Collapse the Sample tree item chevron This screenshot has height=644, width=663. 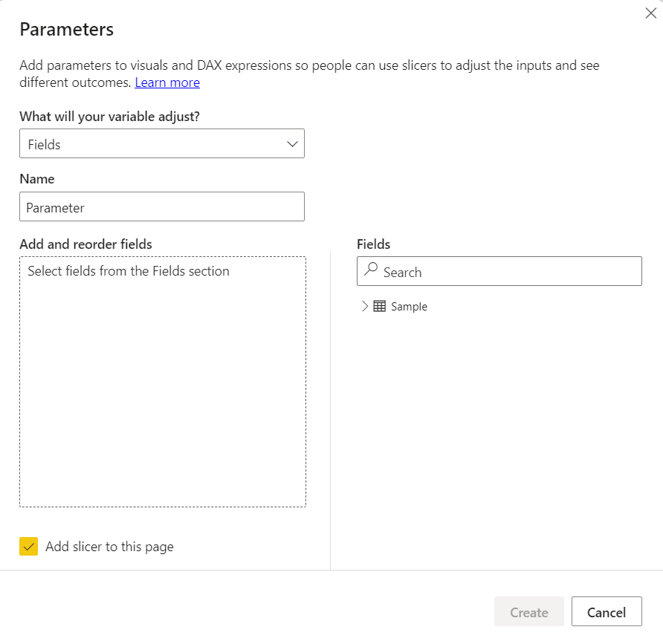(364, 306)
